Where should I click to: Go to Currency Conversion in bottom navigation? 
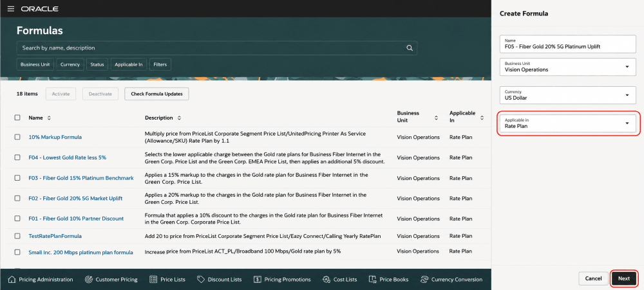[451, 279]
